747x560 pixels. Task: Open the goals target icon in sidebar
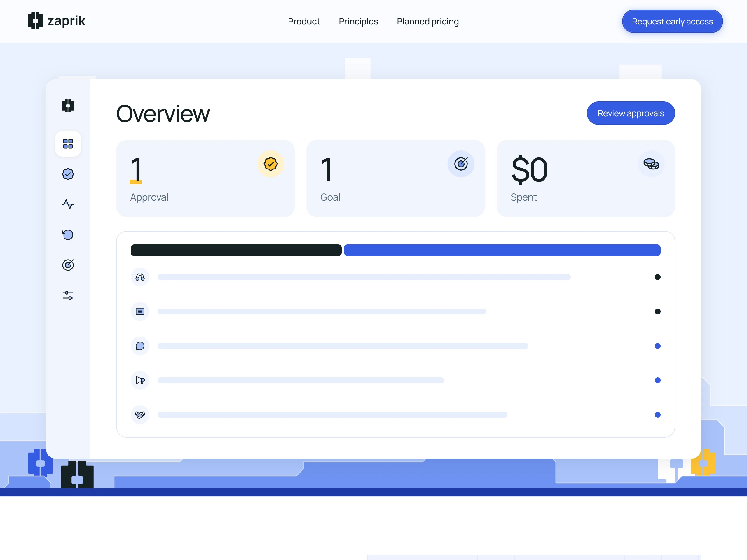(x=68, y=265)
